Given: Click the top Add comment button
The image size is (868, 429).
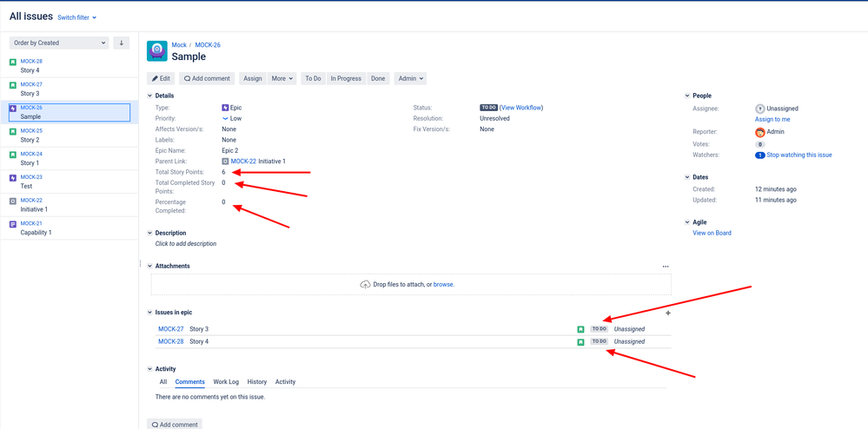Looking at the screenshot, I should tap(207, 79).
